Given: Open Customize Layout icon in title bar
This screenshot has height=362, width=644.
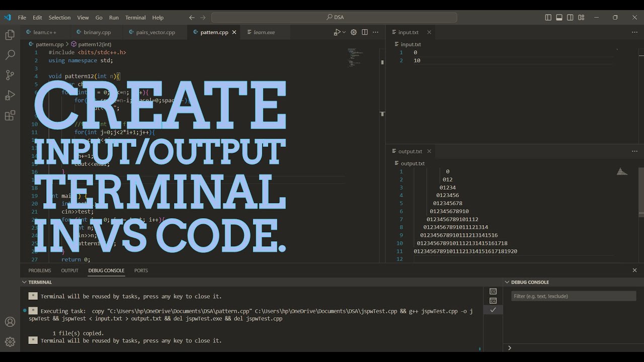Looking at the screenshot, I should pos(581,17).
